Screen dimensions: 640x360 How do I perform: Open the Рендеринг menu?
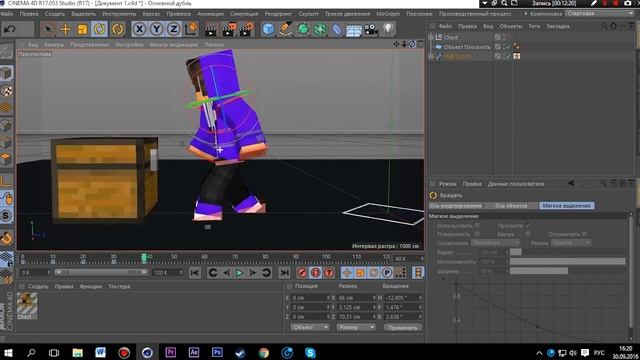[x=278, y=13]
